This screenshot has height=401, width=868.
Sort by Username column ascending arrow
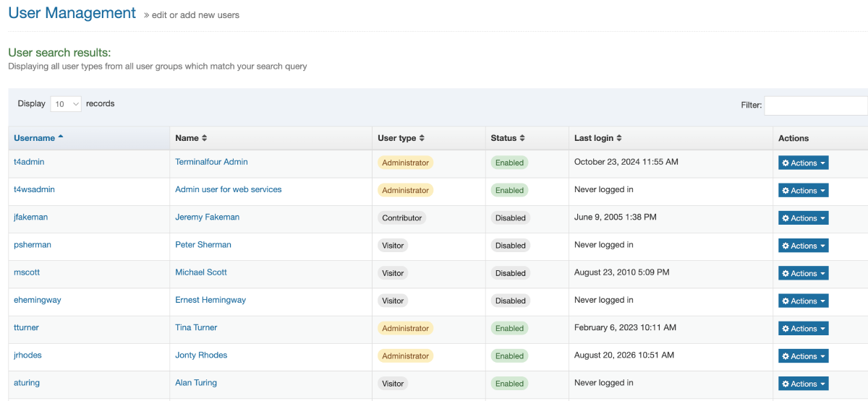(61, 137)
